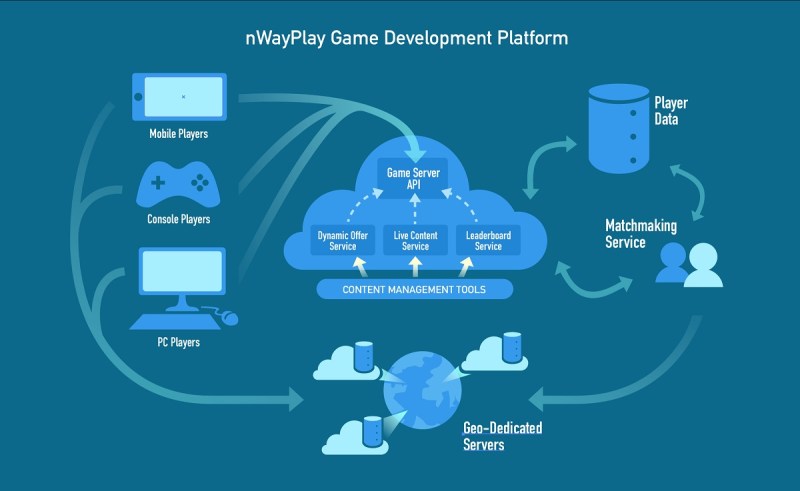
Task: Click the game controller icon
Action: [x=178, y=184]
